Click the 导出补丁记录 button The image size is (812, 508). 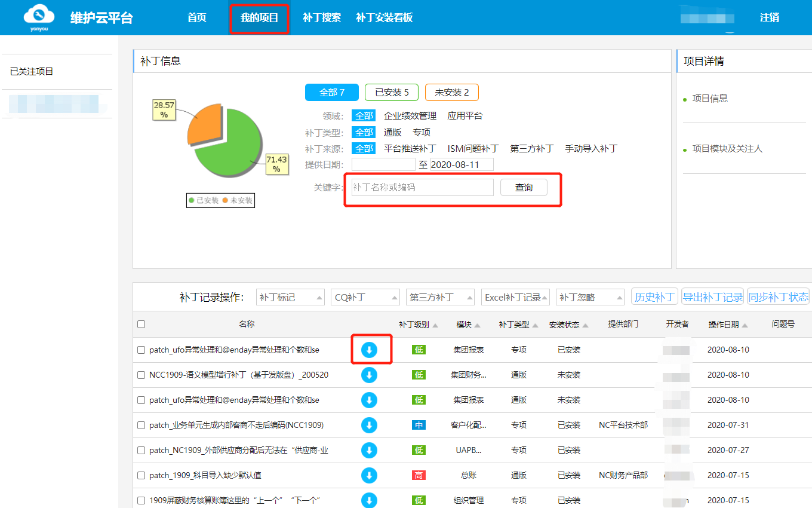[712, 297]
